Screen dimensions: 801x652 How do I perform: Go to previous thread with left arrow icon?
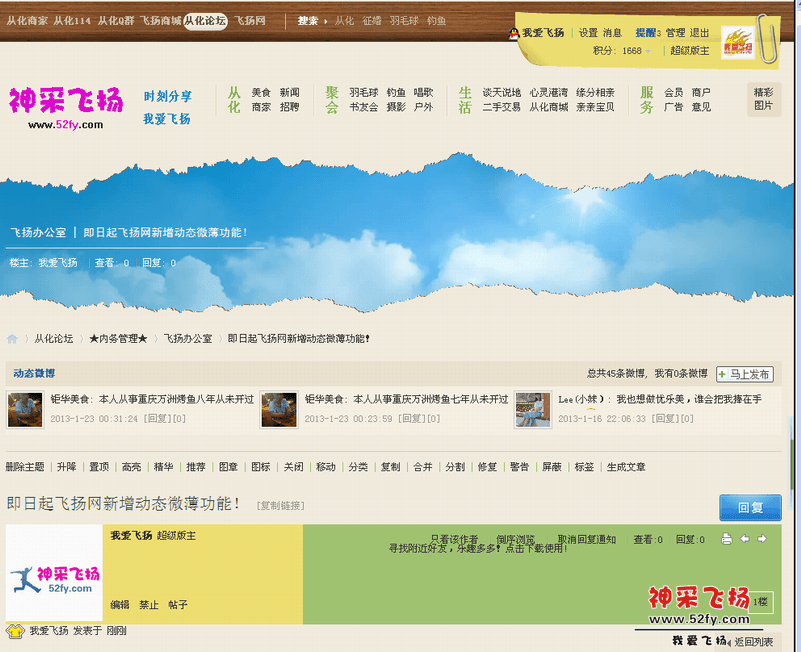pos(745,539)
